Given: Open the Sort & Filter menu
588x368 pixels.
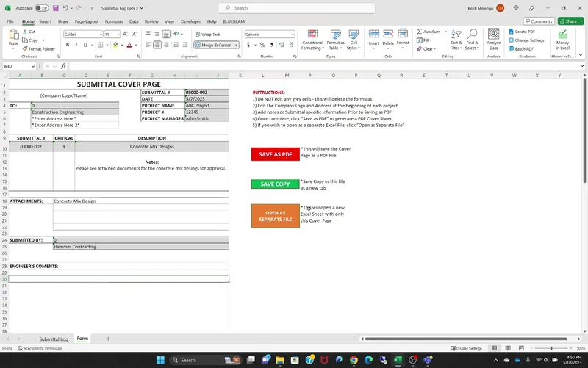Looking at the screenshot, I should click(x=456, y=40).
